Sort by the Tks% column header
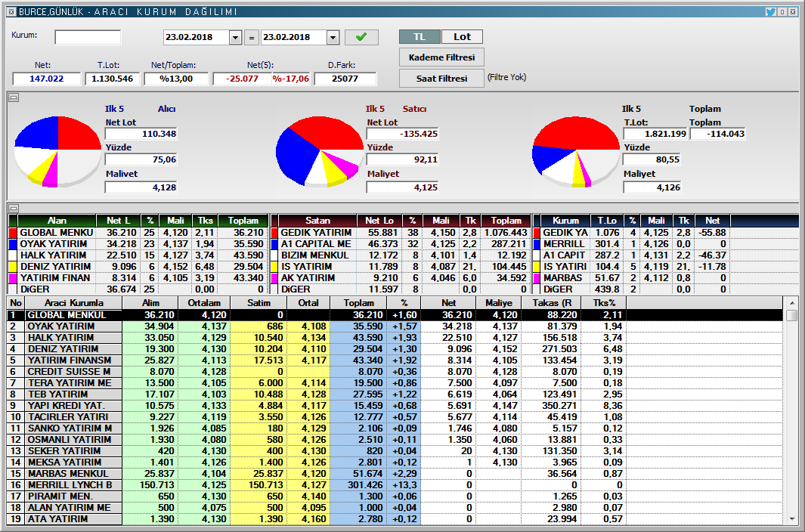The image size is (805, 532). 604,303
